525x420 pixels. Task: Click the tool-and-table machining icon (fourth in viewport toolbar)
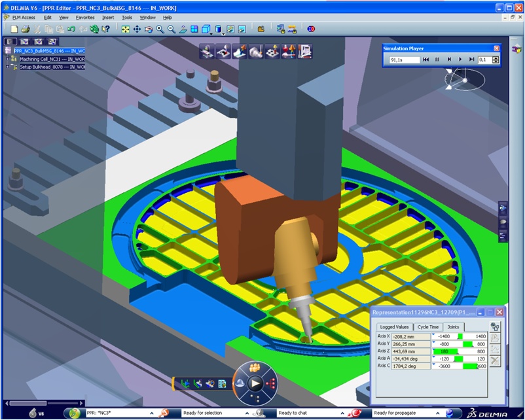pyautogui.click(x=256, y=52)
